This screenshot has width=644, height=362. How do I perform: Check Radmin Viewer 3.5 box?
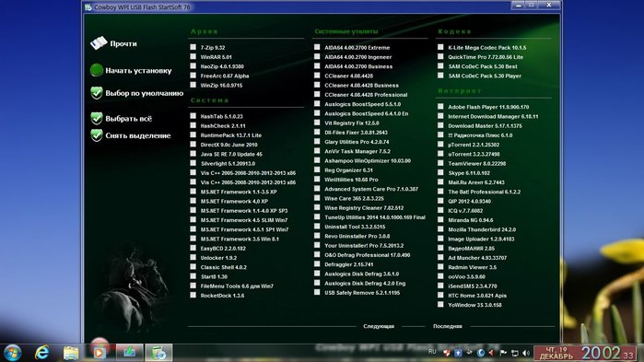[440, 267]
